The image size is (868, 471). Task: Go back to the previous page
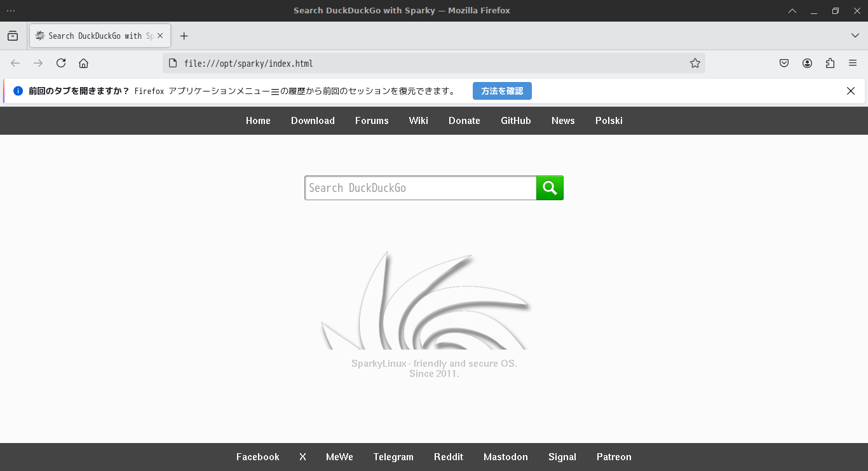click(15, 63)
